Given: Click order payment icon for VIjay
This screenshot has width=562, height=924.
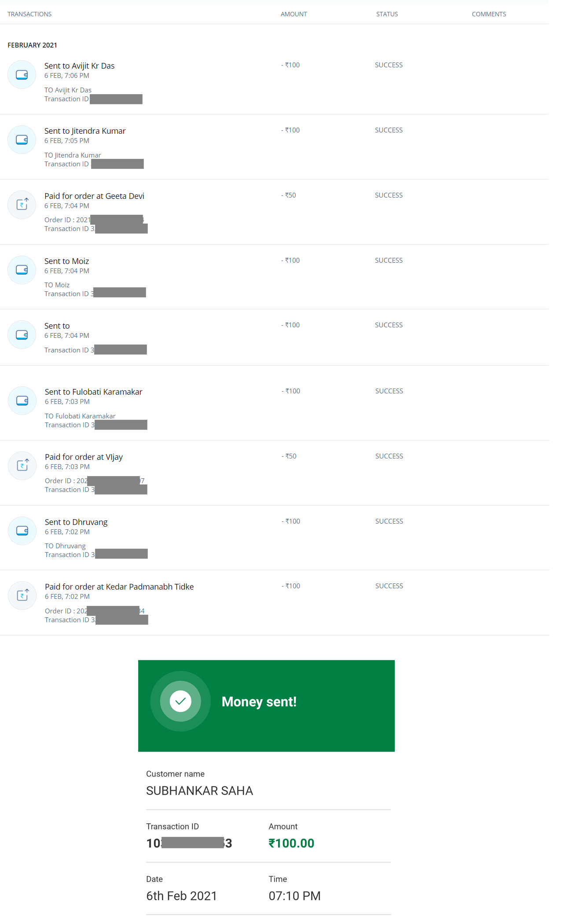Looking at the screenshot, I should point(22,466).
